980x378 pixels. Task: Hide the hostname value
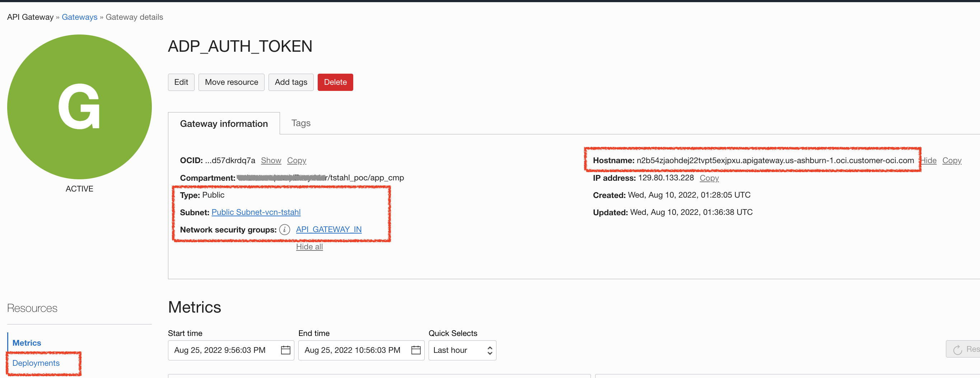pyautogui.click(x=928, y=160)
